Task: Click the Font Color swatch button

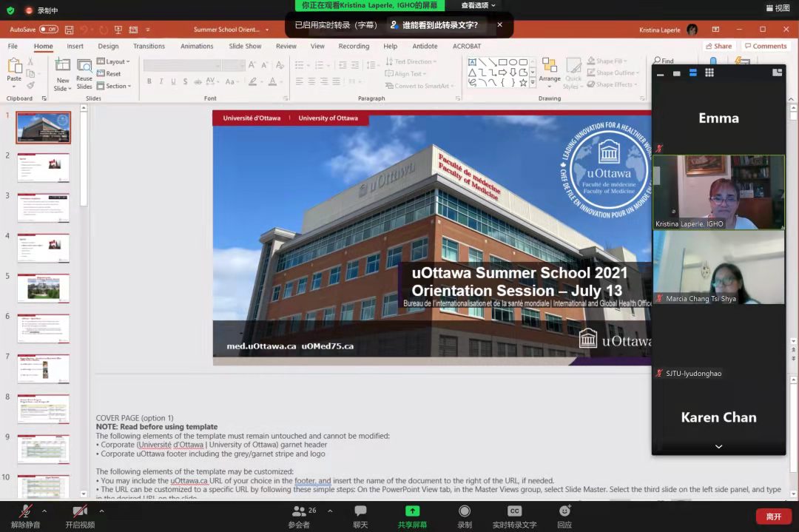Action: click(273, 81)
